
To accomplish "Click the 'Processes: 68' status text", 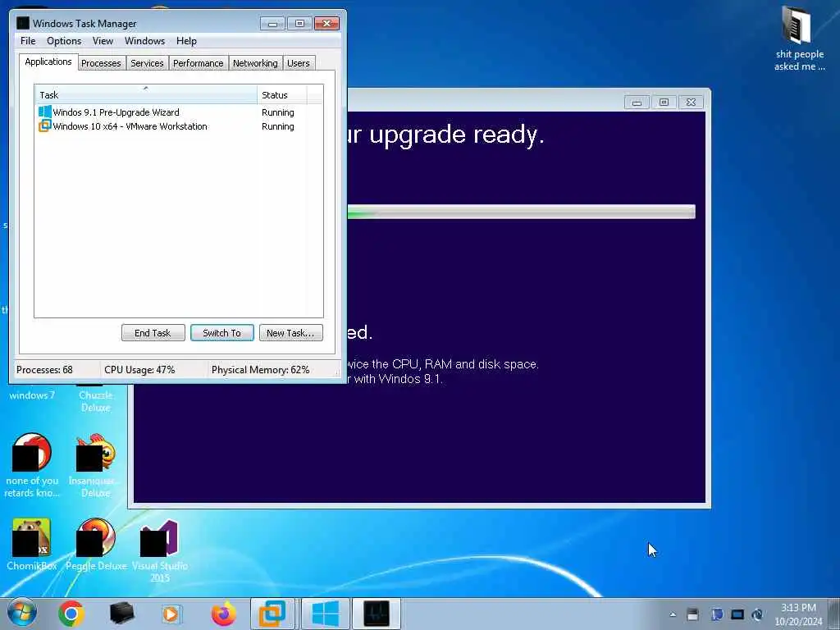I will click(x=44, y=370).
